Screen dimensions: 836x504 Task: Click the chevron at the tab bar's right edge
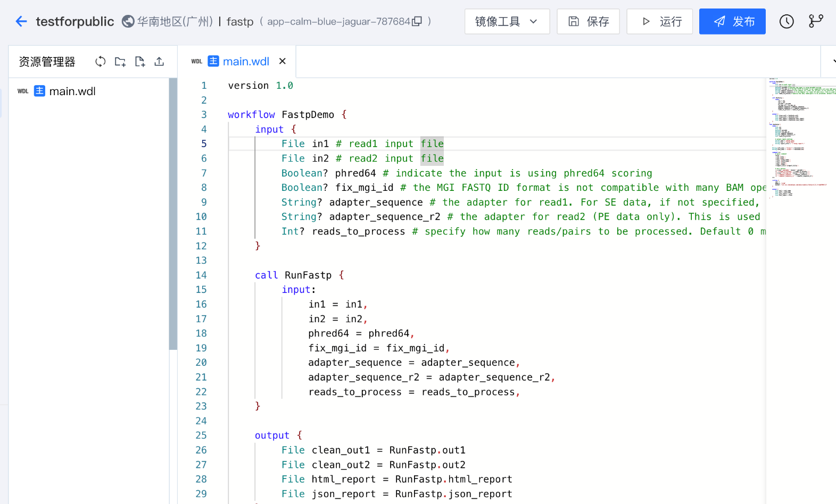pos(832,62)
